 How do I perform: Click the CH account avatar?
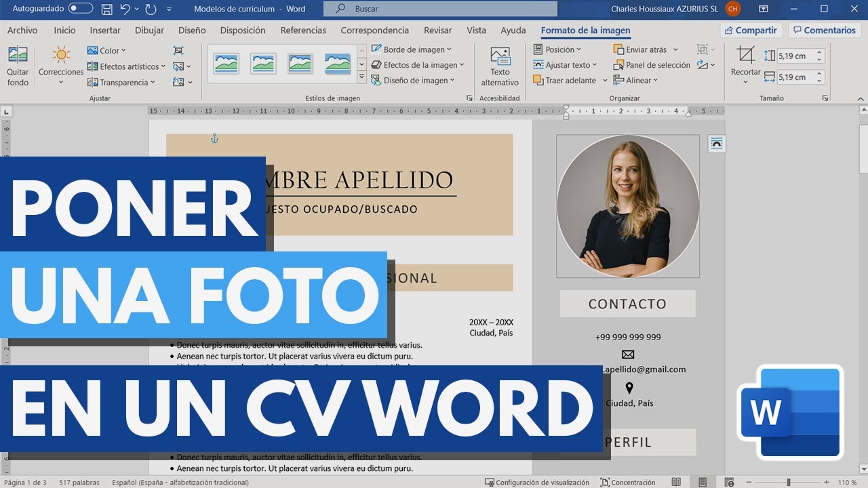[732, 9]
